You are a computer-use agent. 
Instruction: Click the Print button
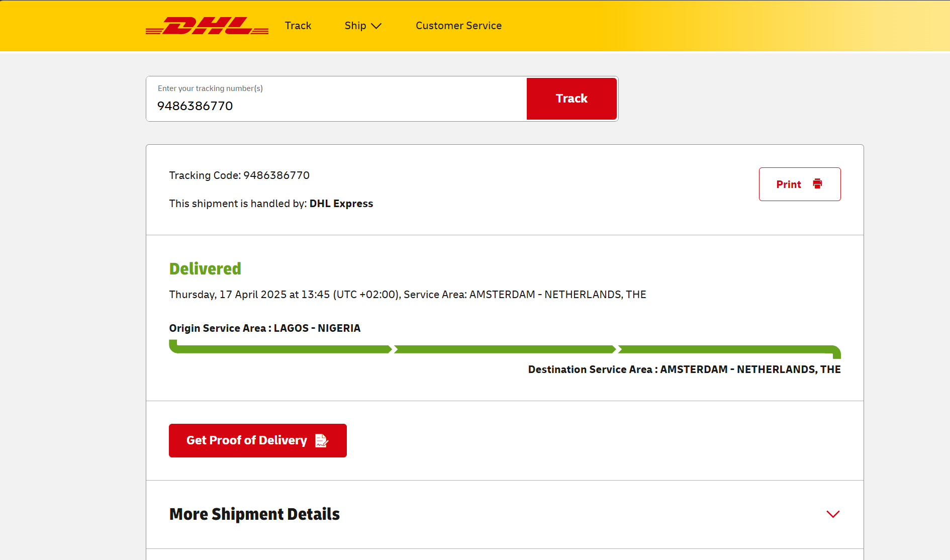tap(800, 184)
